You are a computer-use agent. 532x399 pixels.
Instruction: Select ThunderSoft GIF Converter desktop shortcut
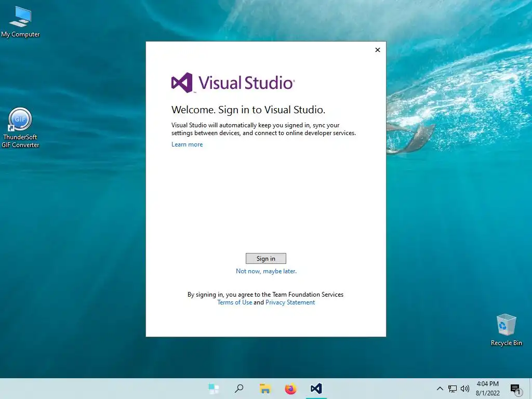pyautogui.click(x=20, y=128)
